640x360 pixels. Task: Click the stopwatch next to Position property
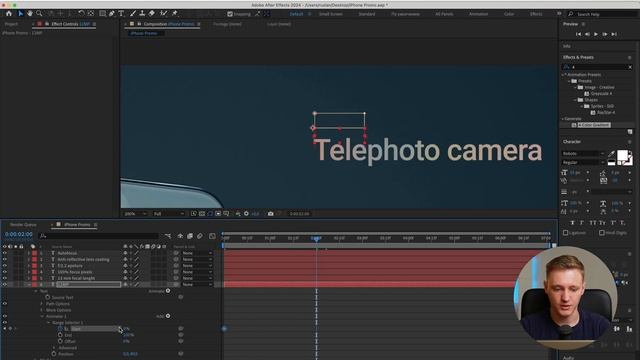[53, 353]
